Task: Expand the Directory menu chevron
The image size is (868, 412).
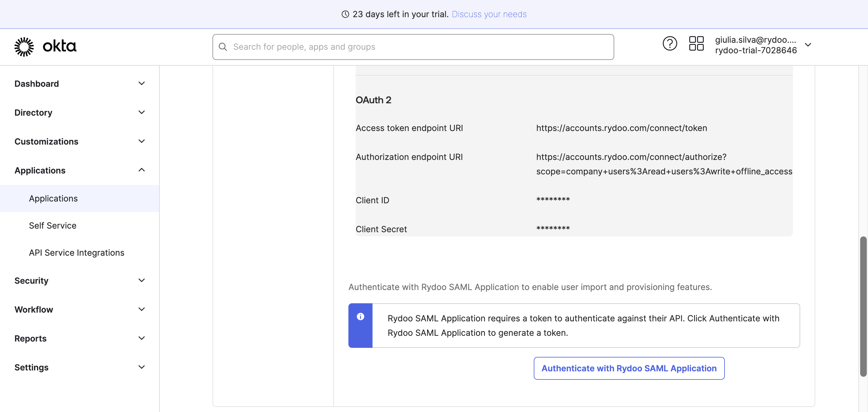Action: (x=142, y=112)
